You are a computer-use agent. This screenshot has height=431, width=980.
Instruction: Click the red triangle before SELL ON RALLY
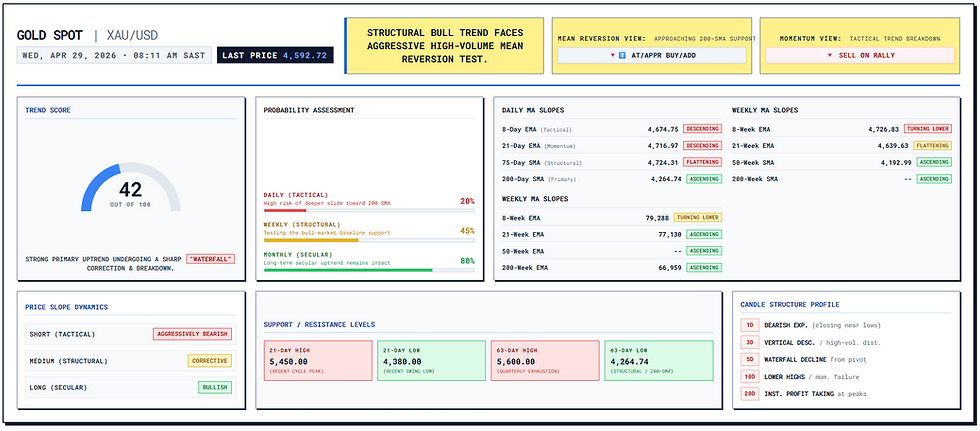(829, 56)
